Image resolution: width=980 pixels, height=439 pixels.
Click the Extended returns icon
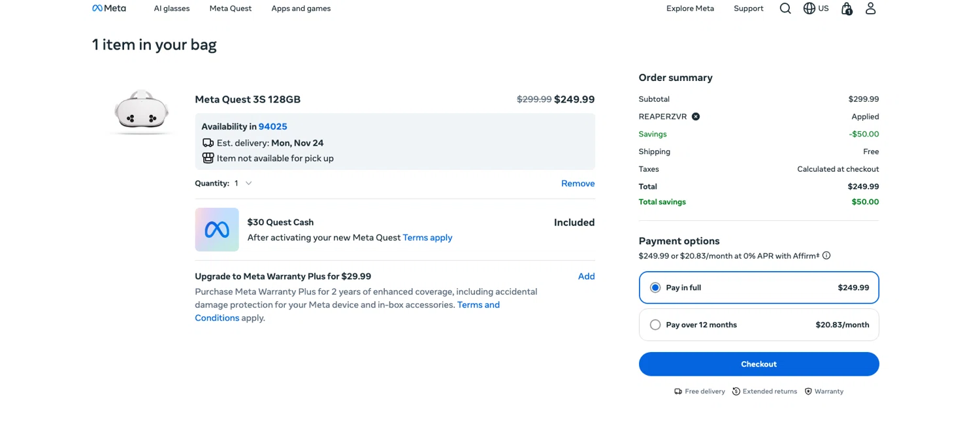pyautogui.click(x=736, y=391)
